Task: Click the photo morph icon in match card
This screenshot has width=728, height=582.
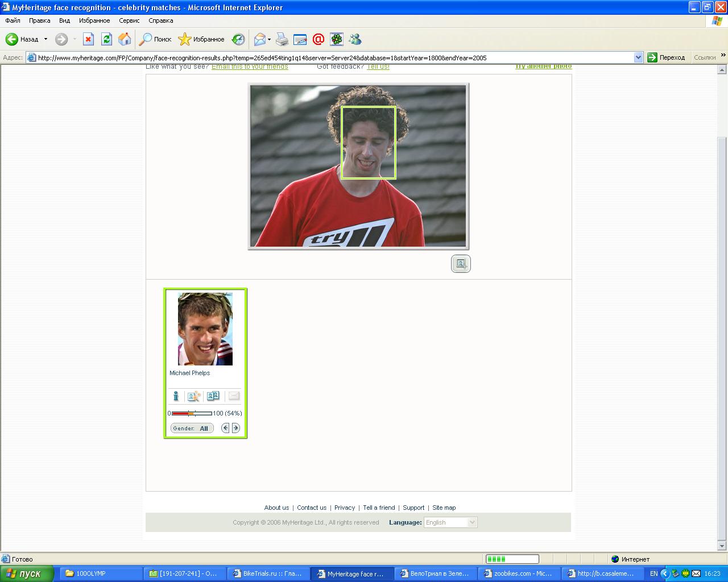Action: 194,396
